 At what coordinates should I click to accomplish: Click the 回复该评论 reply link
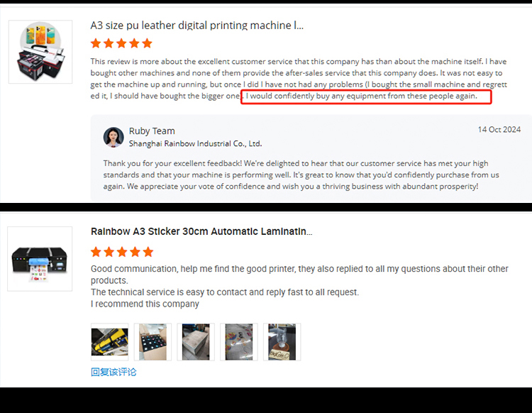[x=113, y=372]
